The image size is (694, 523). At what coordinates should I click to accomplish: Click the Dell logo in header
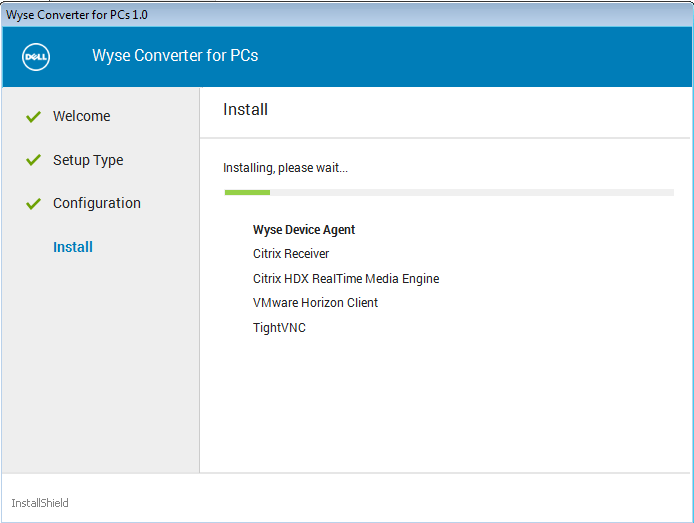[36, 56]
